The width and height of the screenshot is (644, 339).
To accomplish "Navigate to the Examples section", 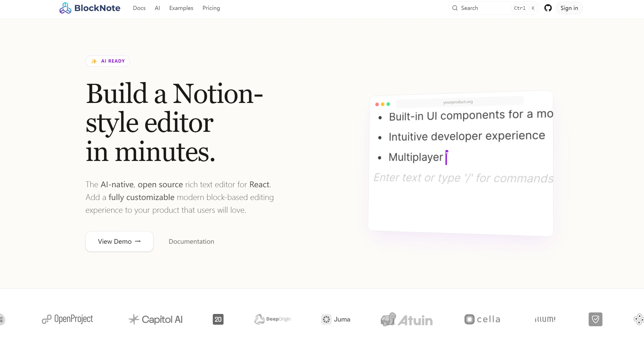I will (x=181, y=8).
